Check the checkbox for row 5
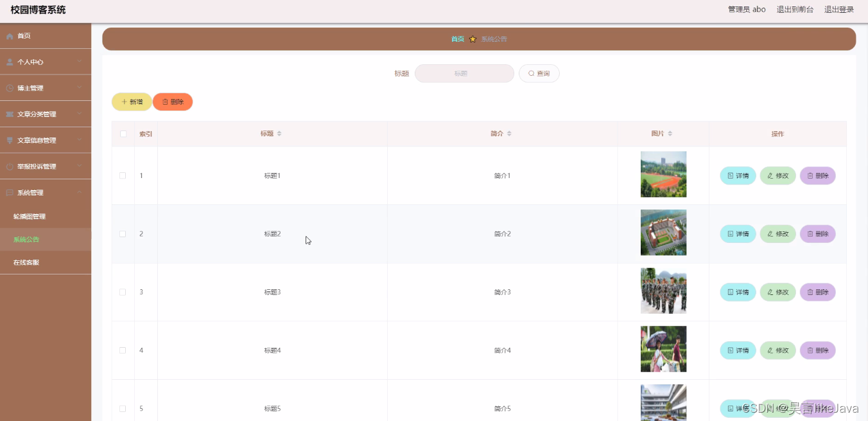This screenshot has width=868, height=421. point(123,409)
